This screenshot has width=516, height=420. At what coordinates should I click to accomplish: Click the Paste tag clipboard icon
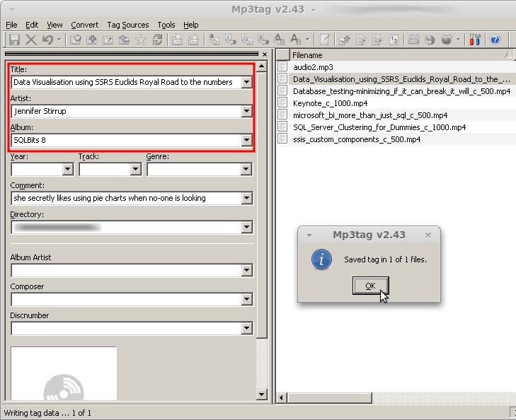point(193,40)
